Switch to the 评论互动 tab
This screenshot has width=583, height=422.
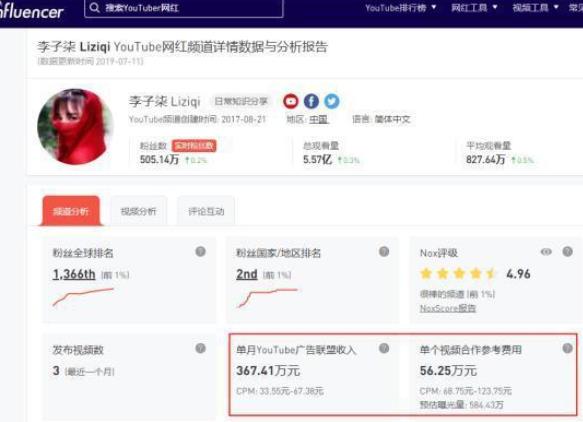point(206,211)
